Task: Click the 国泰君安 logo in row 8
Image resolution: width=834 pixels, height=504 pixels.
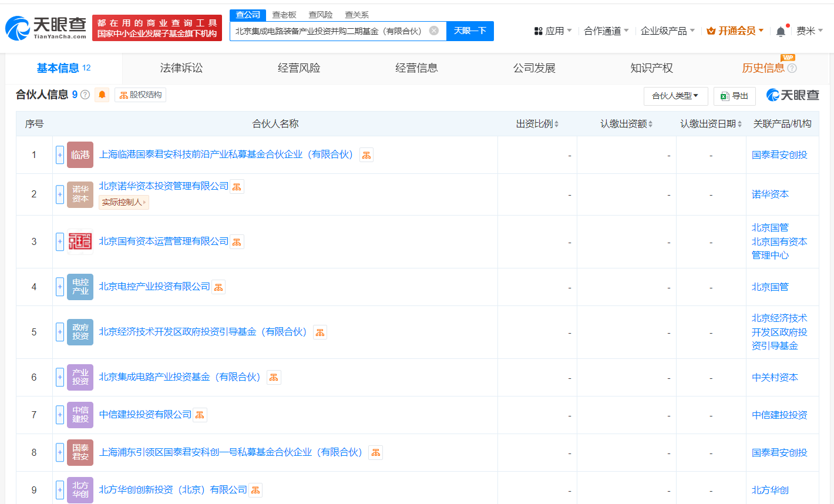Action: (x=80, y=452)
